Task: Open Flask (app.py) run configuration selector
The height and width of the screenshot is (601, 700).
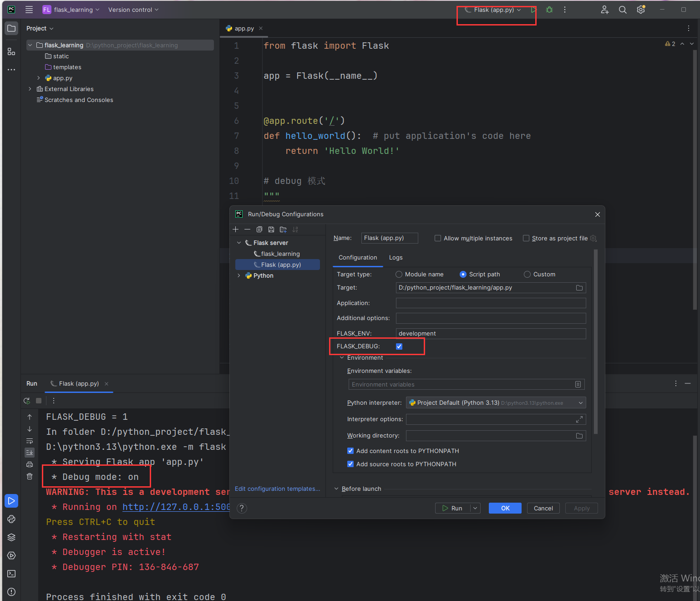Action: [x=493, y=10]
